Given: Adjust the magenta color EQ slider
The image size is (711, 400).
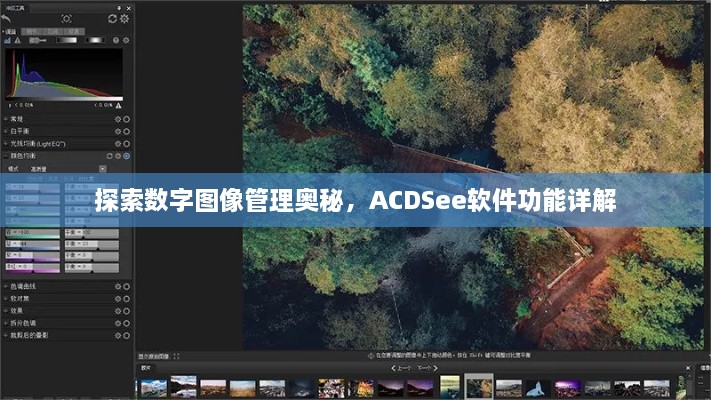Looking at the screenshot, I should point(32,268).
